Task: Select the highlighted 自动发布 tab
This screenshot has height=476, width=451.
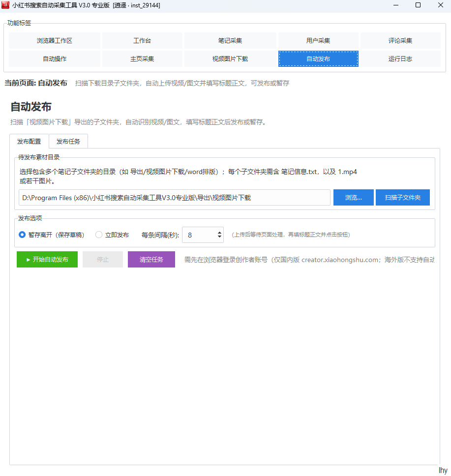Action: tap(318, 59)
